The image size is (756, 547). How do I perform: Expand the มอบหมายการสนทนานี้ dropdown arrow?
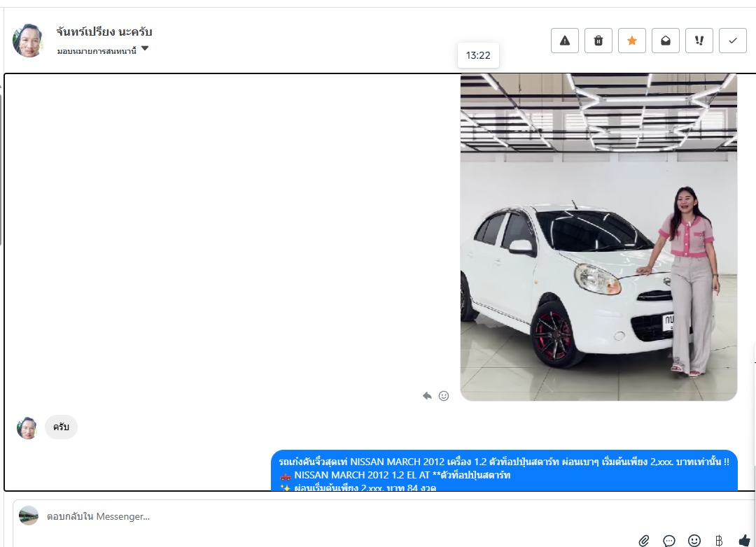[145, 49]
